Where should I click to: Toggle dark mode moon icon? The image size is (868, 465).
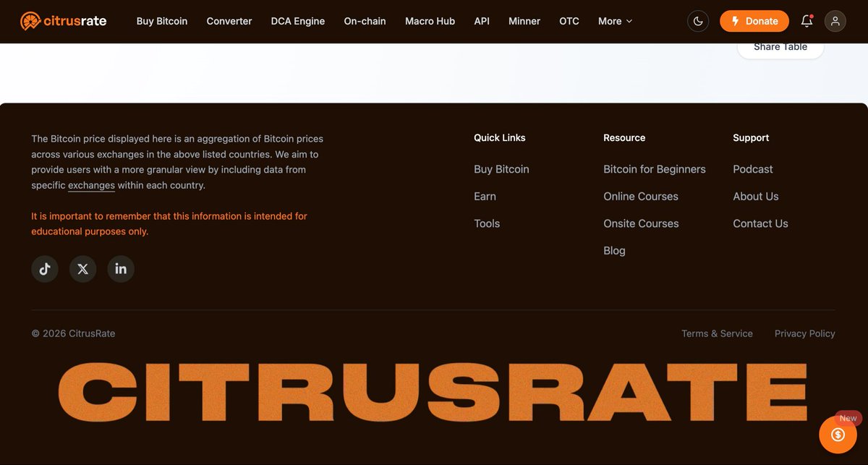pyautogui.click(x=698, y=21)
